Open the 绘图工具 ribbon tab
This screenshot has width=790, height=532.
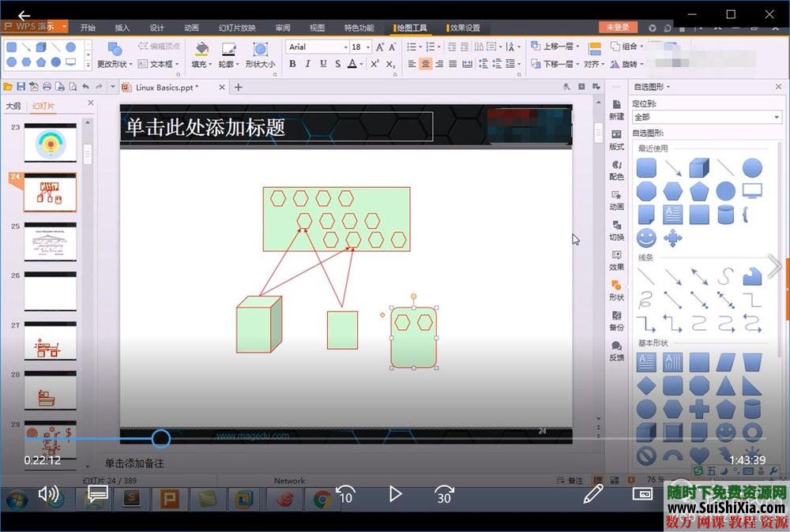(x=412, y=28)
